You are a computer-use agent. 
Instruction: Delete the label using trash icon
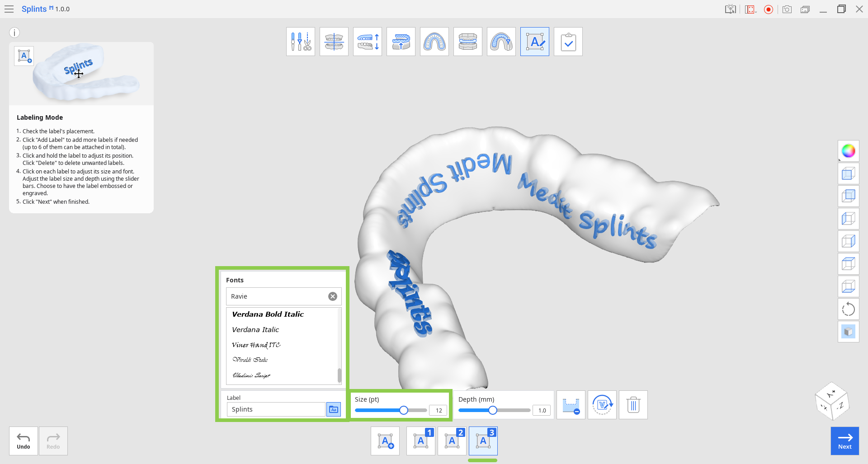pyautogui.click(x=633, y=405)
